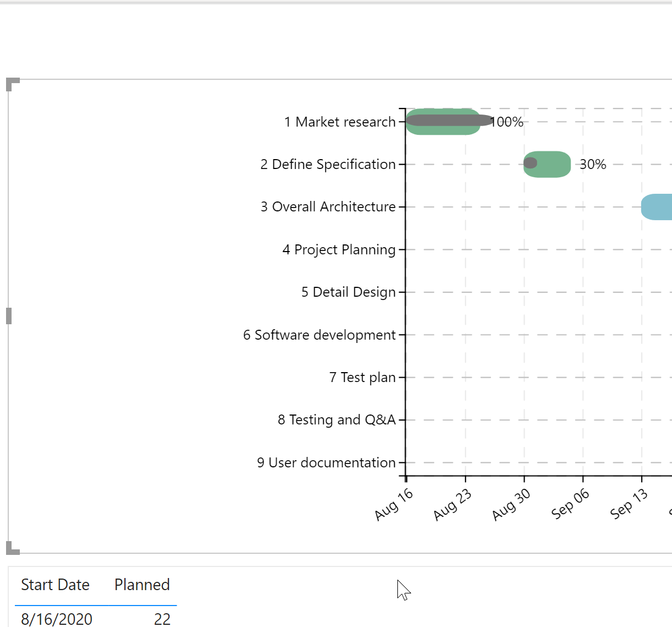Select the 8/16/2020 table cell

pyautogui.click(x=57, y=619)
